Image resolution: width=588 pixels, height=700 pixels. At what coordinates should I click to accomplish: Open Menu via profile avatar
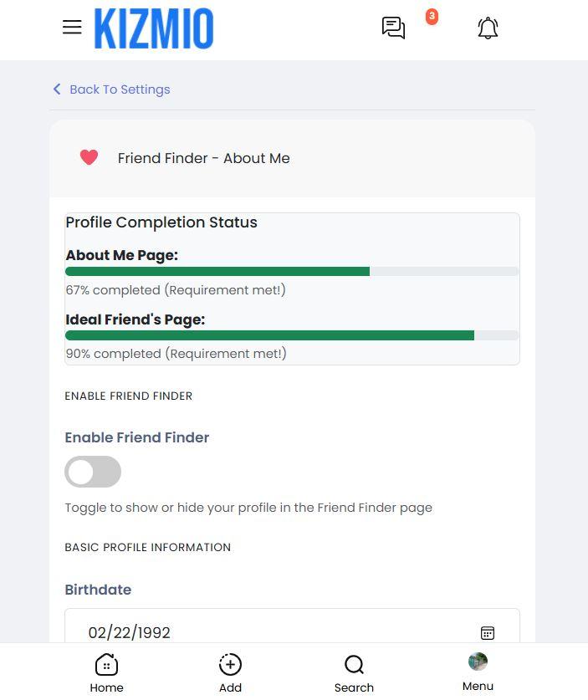point(478,662)
